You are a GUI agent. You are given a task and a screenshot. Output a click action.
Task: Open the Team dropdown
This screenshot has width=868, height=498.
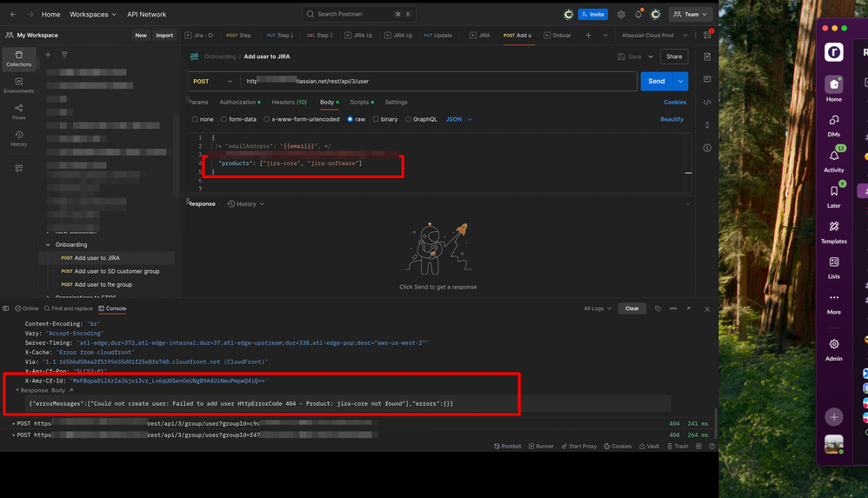click(x=690, y=15)
